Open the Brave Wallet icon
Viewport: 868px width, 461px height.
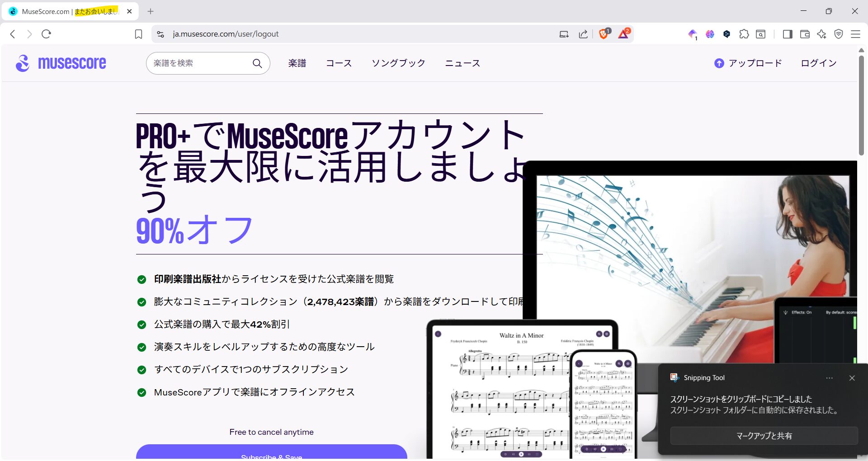coord(805,34)
